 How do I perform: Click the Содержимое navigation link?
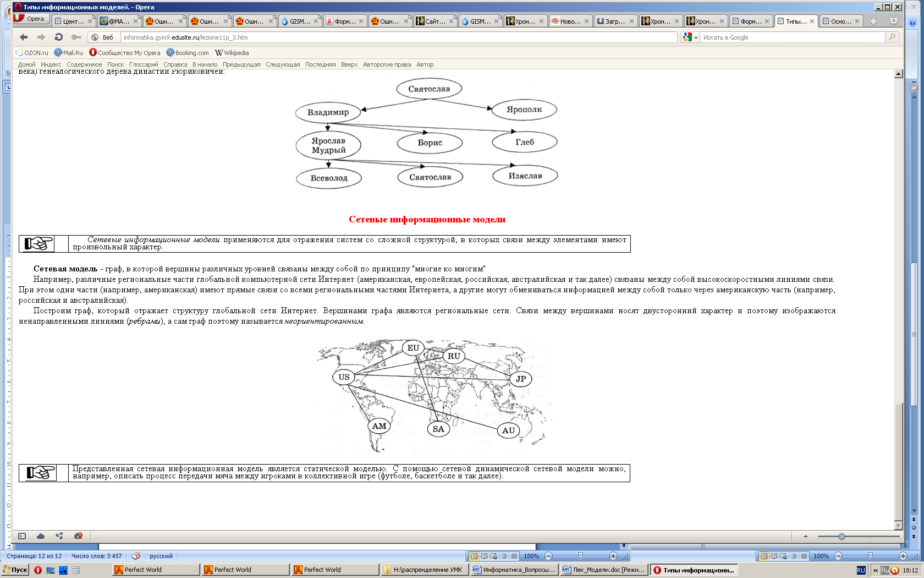(x=84, y=64)
